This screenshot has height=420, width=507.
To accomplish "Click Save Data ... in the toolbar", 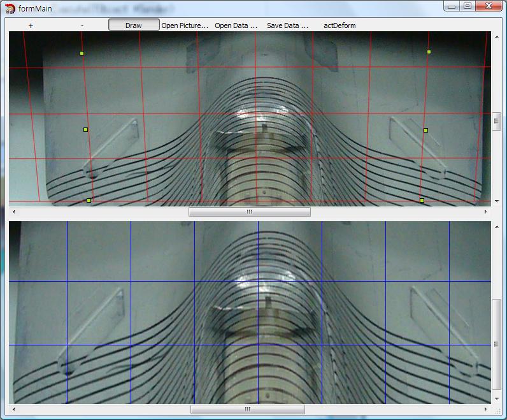I will [x=287, y=25].
